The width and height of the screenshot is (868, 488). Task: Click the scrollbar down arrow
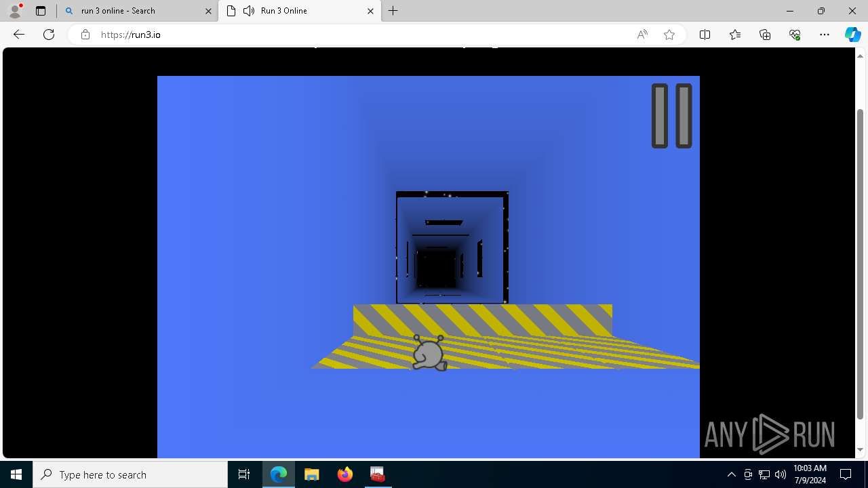861,449
